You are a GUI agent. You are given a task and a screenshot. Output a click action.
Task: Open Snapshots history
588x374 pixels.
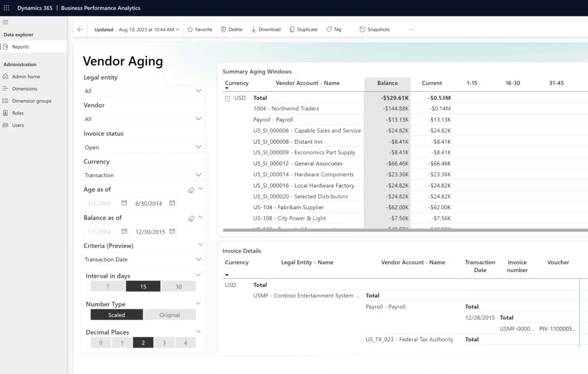tap(375, 29)
